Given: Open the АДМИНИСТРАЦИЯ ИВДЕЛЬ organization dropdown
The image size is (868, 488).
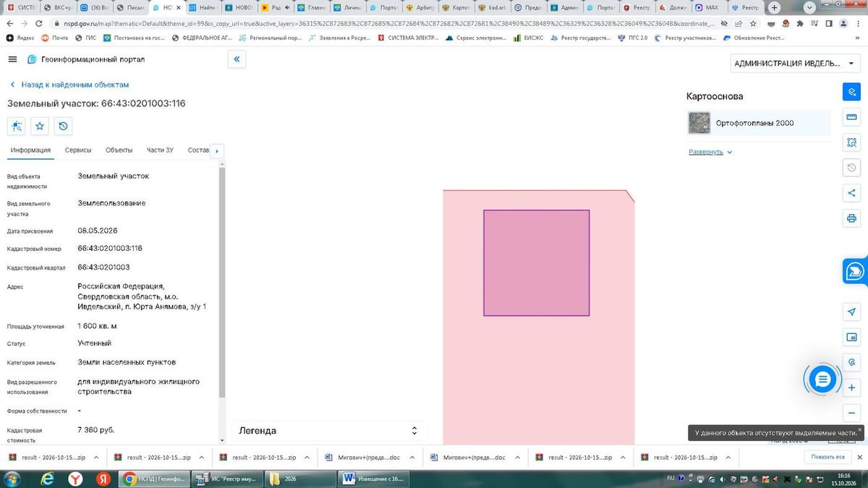Looking at the screenshot, I should (x=796, y=63).
